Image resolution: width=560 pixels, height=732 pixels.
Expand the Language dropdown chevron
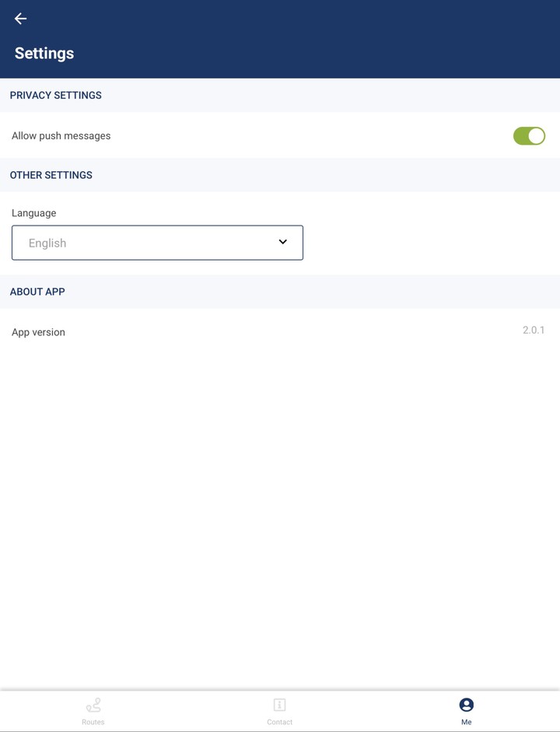click(283, 242)
